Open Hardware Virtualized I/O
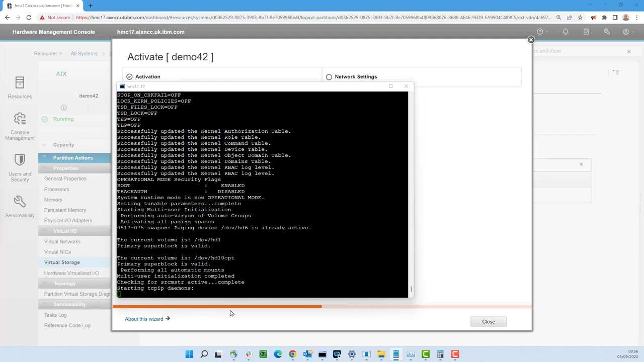 71,273
